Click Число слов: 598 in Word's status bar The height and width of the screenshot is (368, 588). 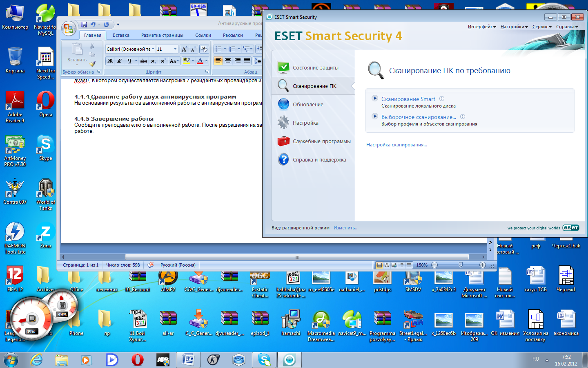[x=123, y=265]
